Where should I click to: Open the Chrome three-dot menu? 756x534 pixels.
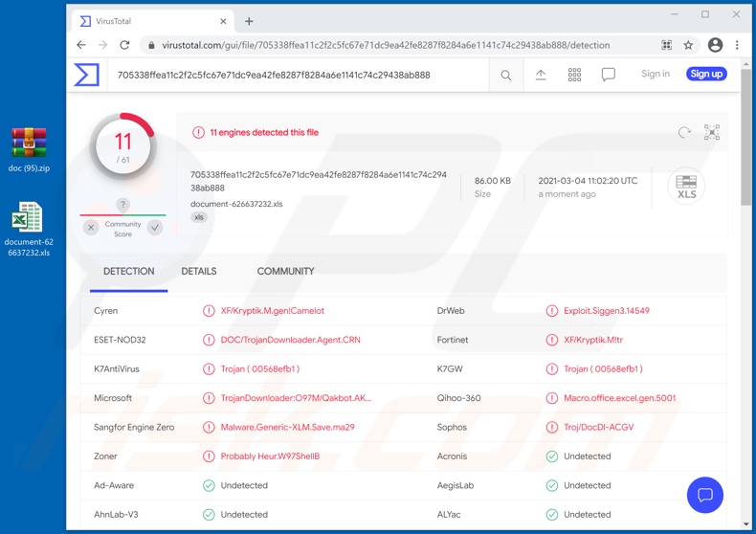pyautogui.click(x=737, y=45)
